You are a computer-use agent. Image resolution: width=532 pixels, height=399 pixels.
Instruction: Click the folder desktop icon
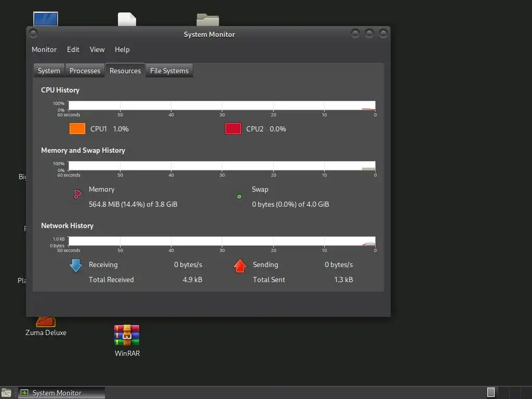click(x=208, y=20)
